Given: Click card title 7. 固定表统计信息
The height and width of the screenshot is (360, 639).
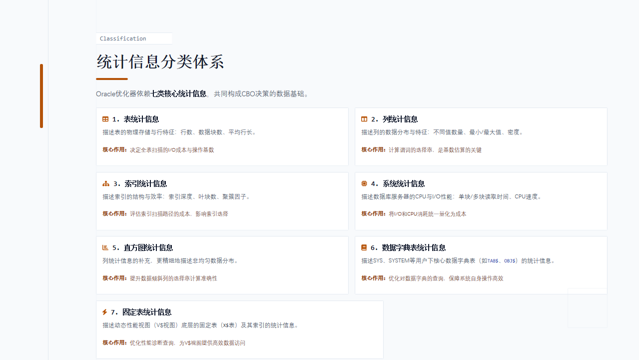Looking at the screenshot, I should coord(141,312).
